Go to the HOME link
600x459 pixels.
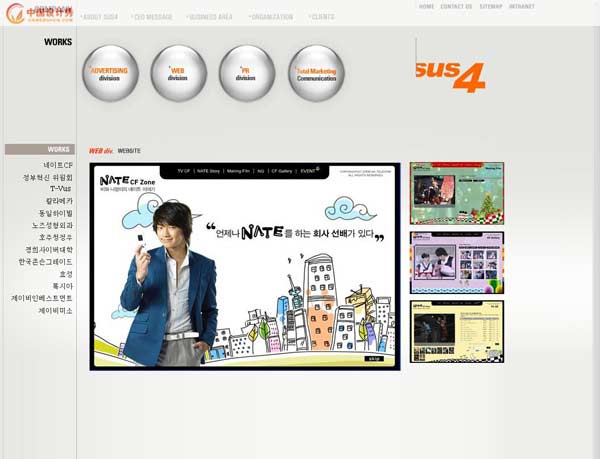(426, 7)
